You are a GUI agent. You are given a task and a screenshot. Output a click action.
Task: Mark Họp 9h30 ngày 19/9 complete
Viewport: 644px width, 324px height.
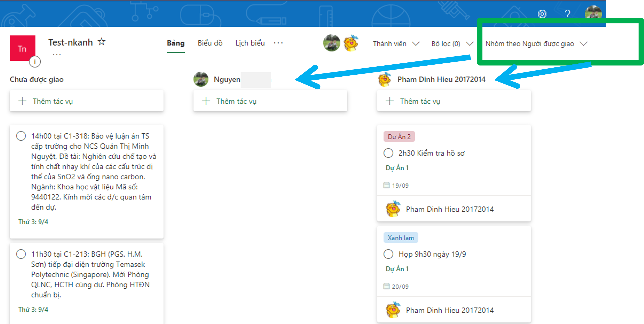(388, 254)
